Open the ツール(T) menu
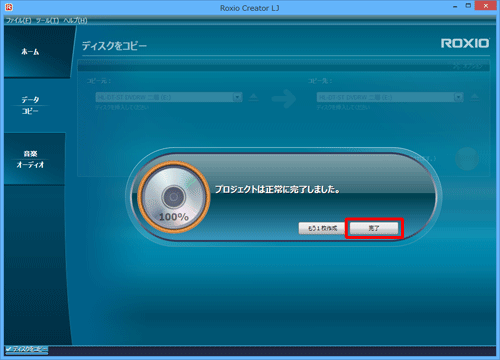This screenshot has width=500, height=360. tap(47, 21)
